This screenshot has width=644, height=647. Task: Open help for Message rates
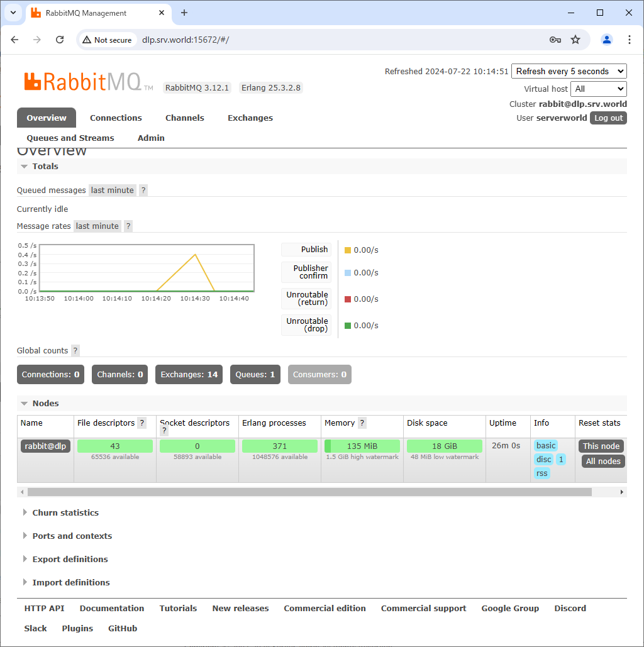[x=128, y=226]
